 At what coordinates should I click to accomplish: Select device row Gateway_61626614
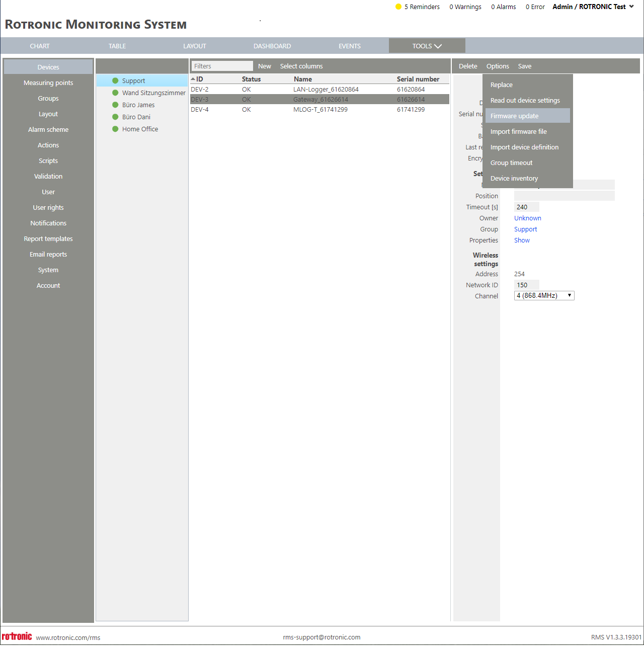pos(319,99)
